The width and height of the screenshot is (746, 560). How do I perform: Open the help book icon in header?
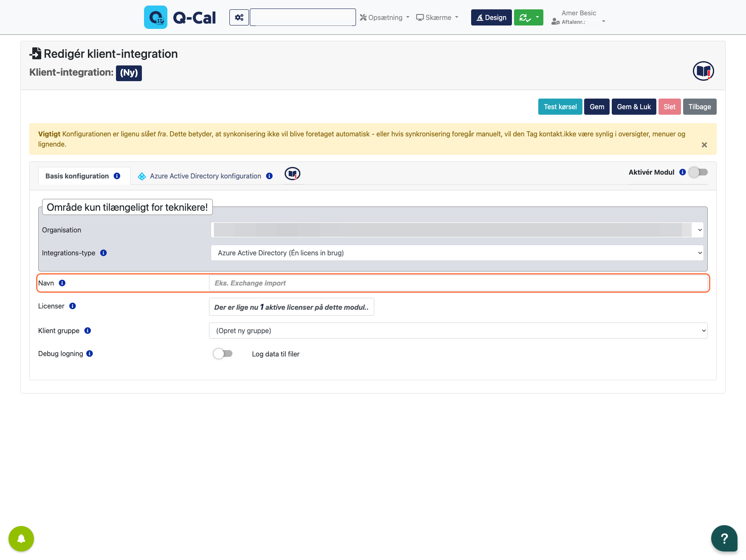pos(704,71)
